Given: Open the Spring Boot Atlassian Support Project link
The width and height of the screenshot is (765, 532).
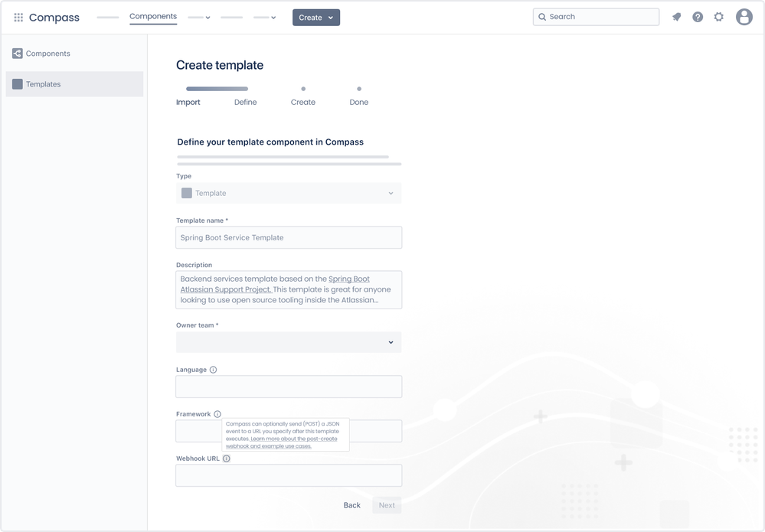Looking at the screenshot, I should coord(275,284).
